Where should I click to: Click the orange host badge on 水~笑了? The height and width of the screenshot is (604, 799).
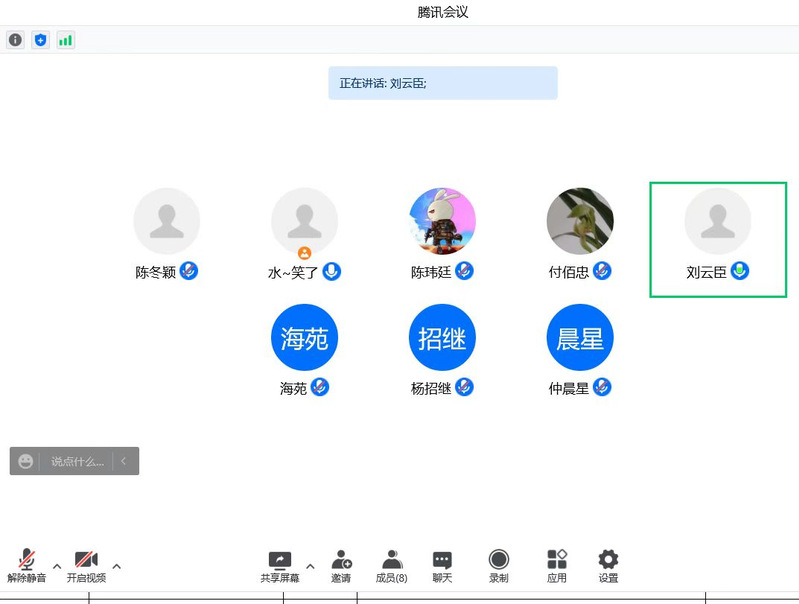(x=304, y=253)
